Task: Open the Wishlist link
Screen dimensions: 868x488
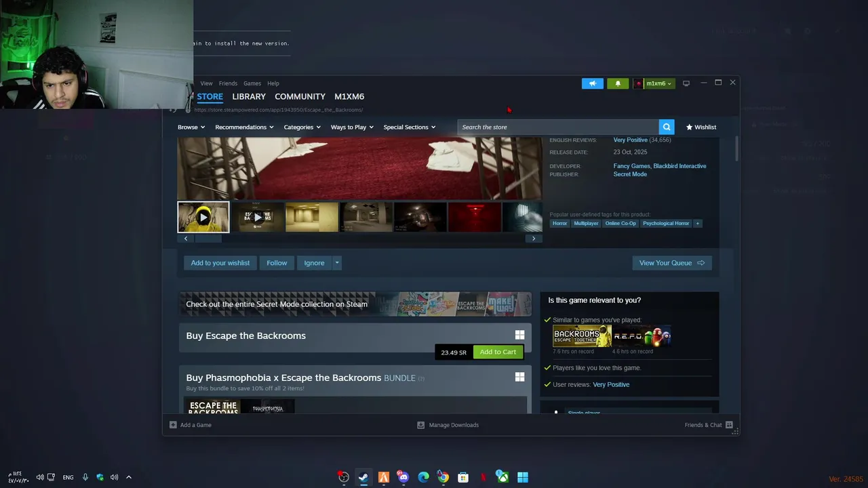Action: click(x=701, y=127)
